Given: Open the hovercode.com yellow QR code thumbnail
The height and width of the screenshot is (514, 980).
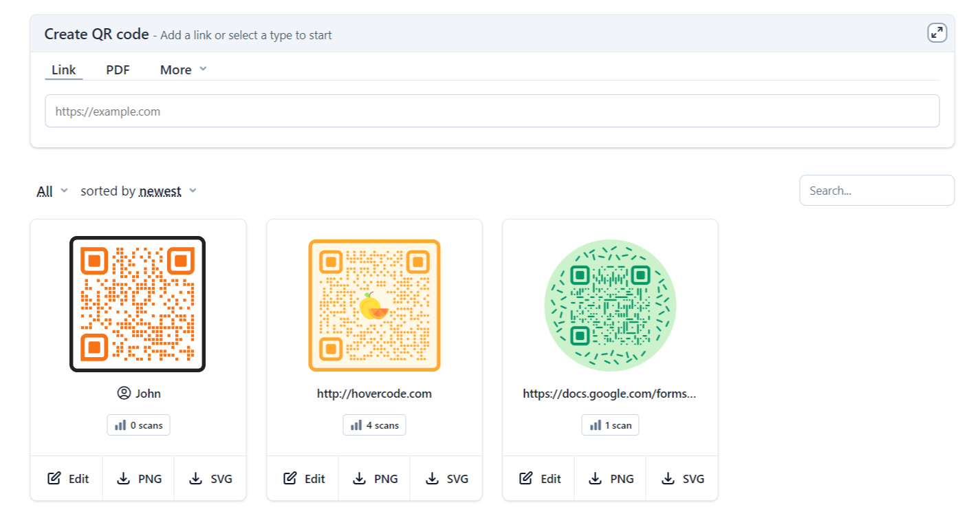Looking at the screenshot, I should click(x=374, y=305).
